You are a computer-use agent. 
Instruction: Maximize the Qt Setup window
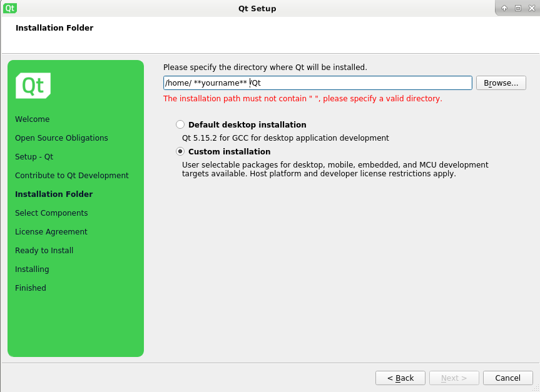518,8
